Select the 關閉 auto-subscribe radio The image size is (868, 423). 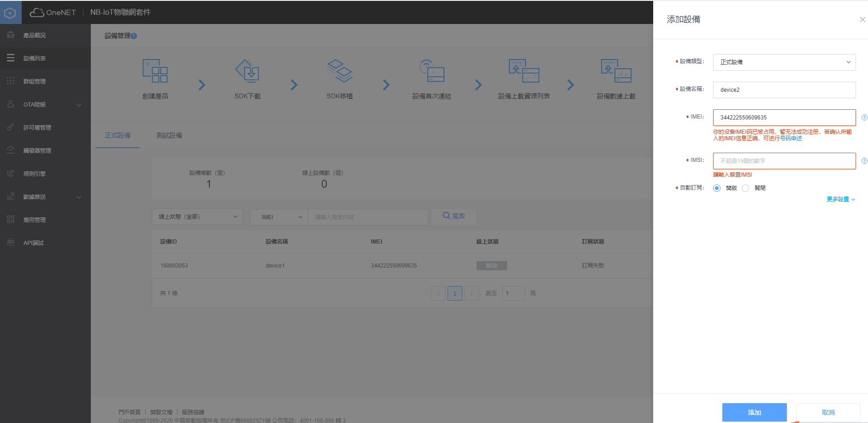(x=745, y=188)
